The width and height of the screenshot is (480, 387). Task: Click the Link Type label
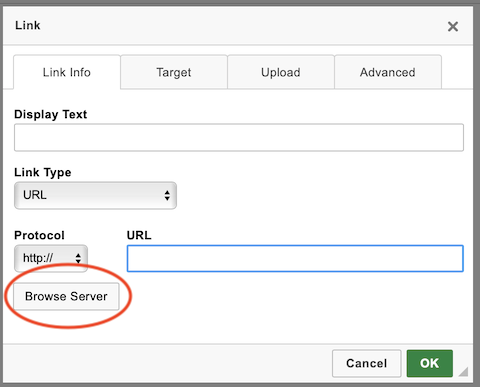[43, 172]
